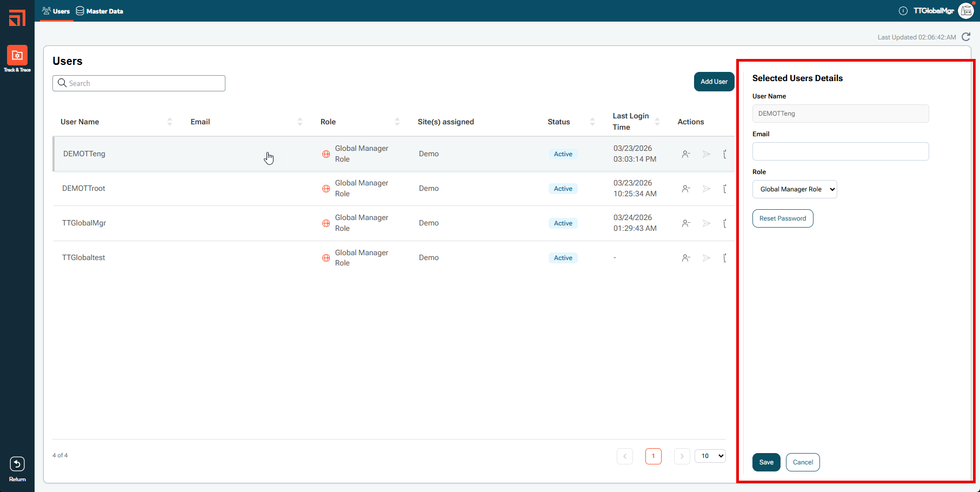Viewport: 980px width, 492px height.
Task: Open the Track & Trace module icon
Action: click(x=17, y=55)
